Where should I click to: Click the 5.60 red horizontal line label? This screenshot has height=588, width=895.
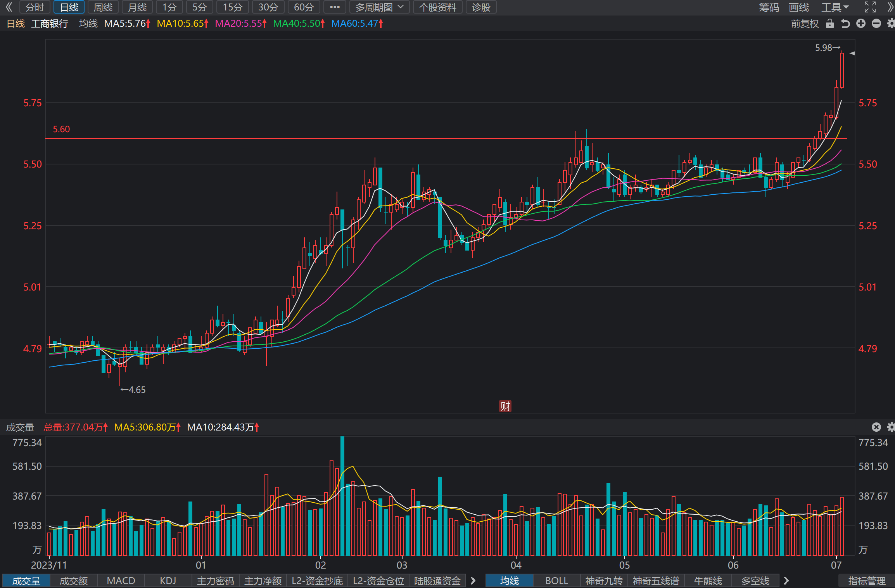[61, 129]
